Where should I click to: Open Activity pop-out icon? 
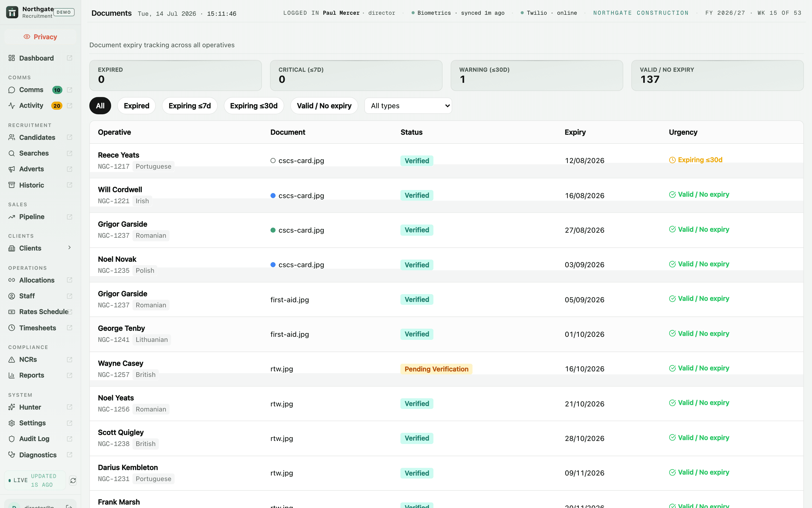(70, 105)
